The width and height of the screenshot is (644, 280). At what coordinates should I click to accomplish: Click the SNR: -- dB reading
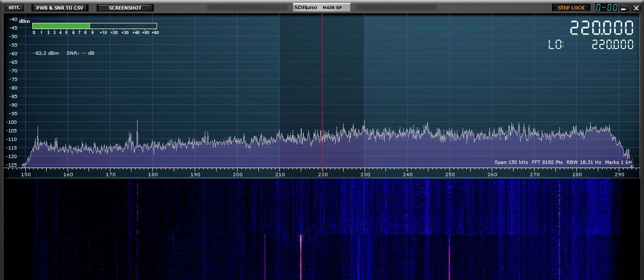pos(80,53)
